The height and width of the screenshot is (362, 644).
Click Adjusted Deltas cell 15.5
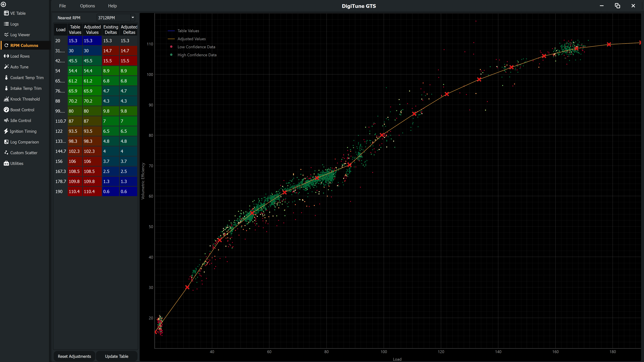[x=128, y=61]
